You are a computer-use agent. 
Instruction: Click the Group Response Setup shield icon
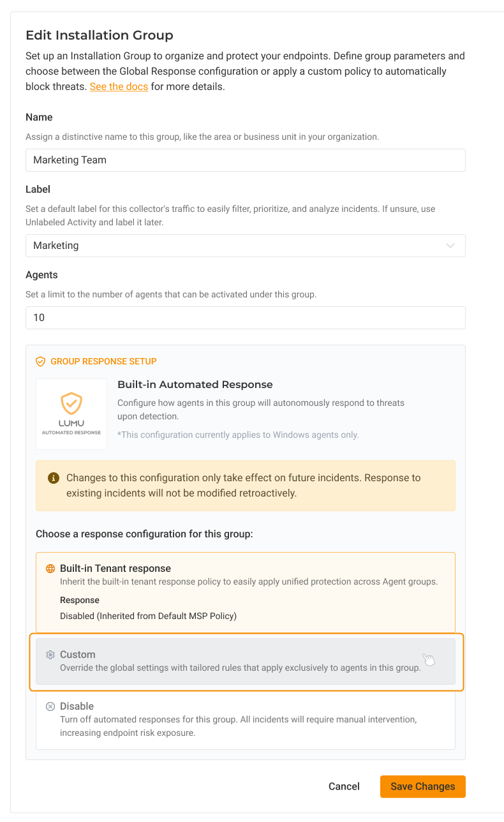pos(41,361)
